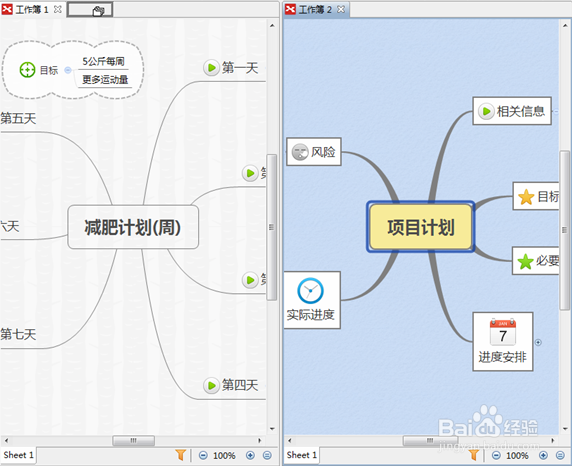This screenshot has height=466, width=572.
Task: Click scroll-down arrow in workbook 1
Action: coord(272,429)
